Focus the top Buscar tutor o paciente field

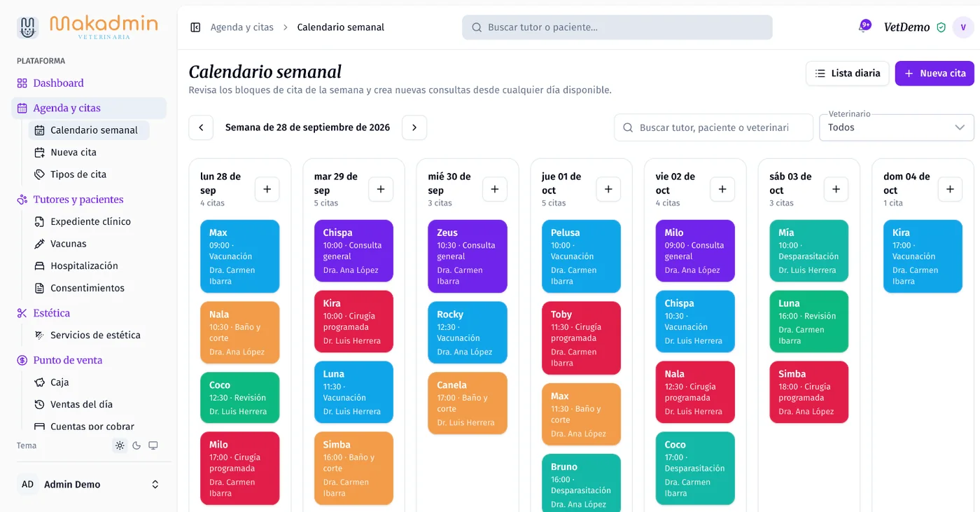coord(617,27)
